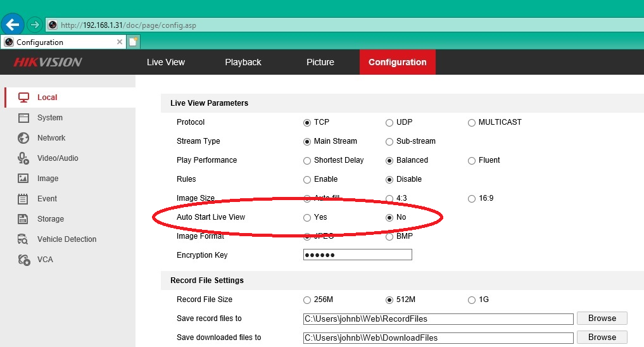
Task: Browse for the record files folder
Action: [602, 319]
